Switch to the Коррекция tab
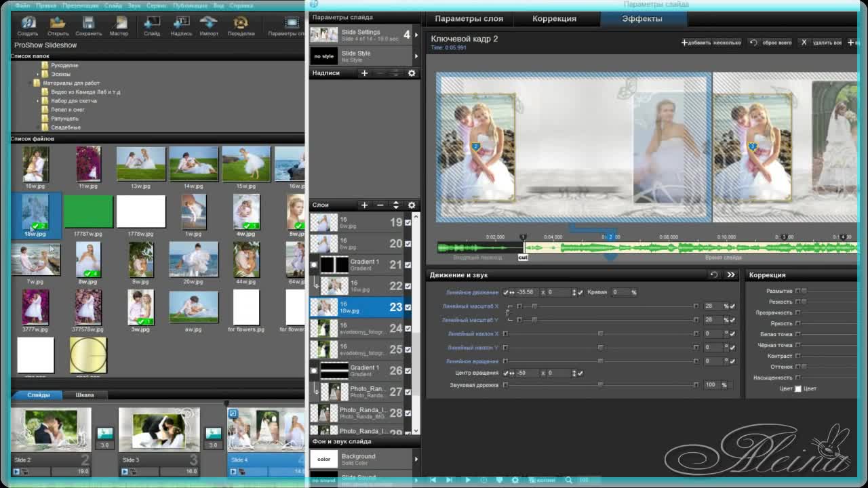 click(x=554, y=19)
